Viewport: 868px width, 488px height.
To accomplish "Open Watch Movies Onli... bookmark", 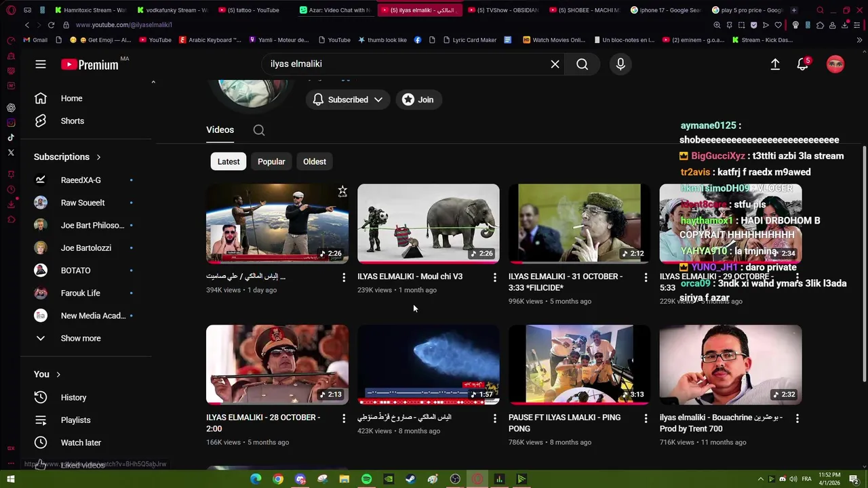I will pos(554,40).
